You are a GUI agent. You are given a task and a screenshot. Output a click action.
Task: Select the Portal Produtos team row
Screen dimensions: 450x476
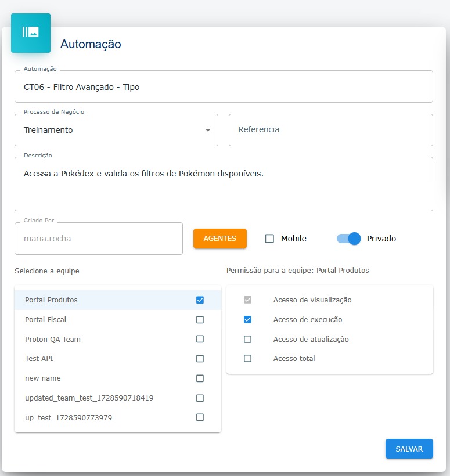118,300
